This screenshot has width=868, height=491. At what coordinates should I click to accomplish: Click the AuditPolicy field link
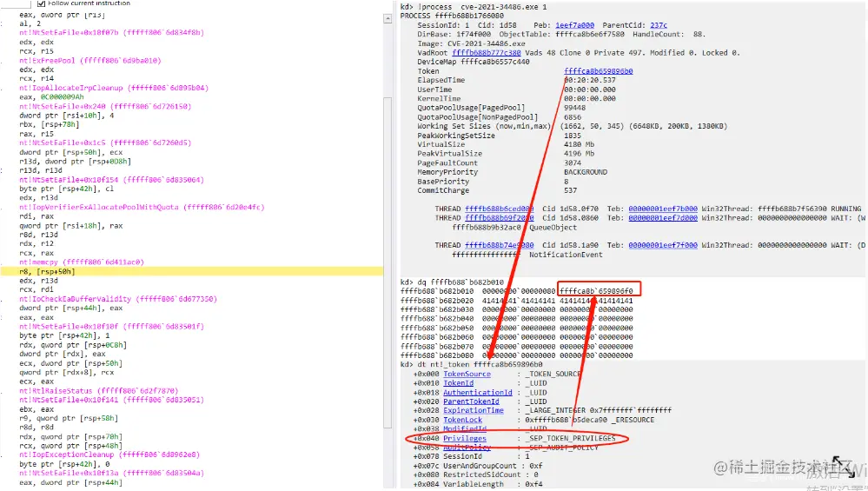coord(467,448)
